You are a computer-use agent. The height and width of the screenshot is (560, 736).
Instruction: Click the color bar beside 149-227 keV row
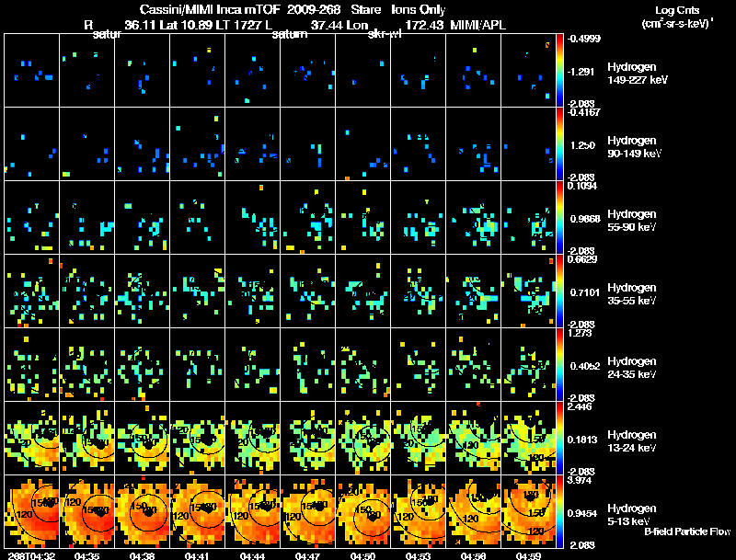[559, 71]
